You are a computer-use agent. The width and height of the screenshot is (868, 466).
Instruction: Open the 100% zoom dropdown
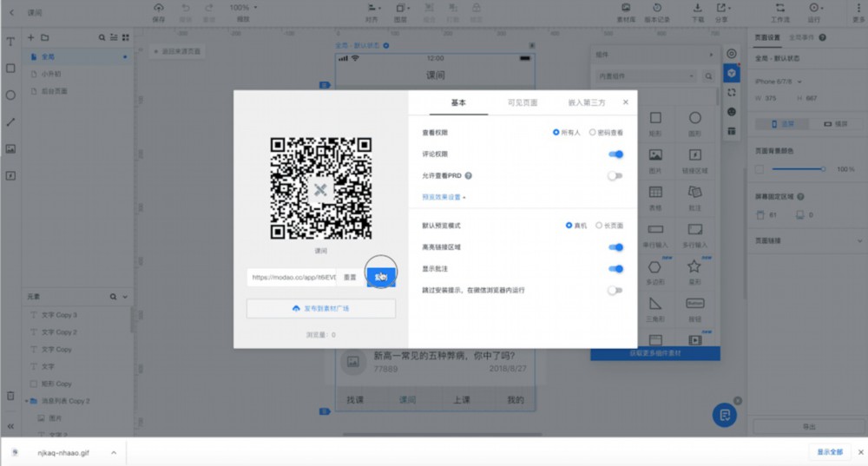click(243, 8)
